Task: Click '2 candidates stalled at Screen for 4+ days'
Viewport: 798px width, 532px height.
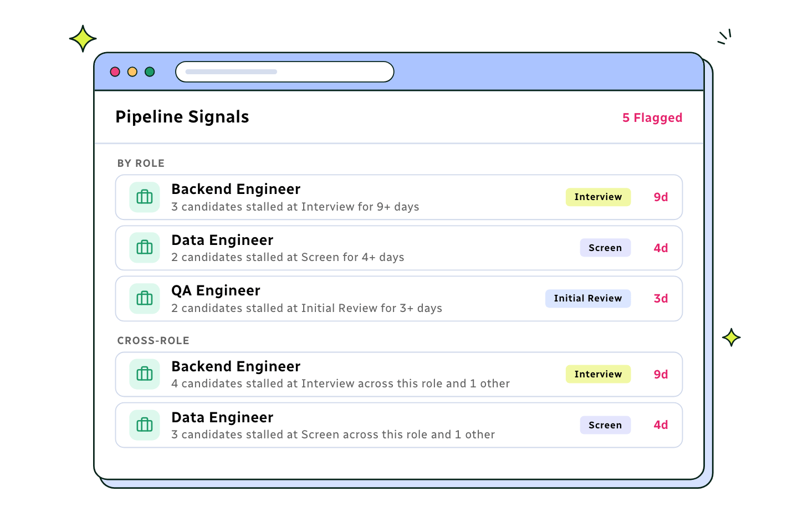Action: pyautogui.click(x=288, y=257)
